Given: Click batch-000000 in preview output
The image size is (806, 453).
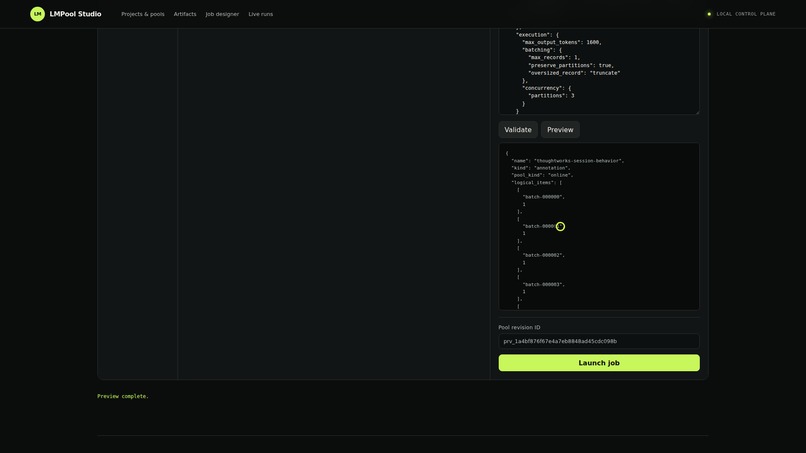Looking at the screenshot, I should coord(543,197).
